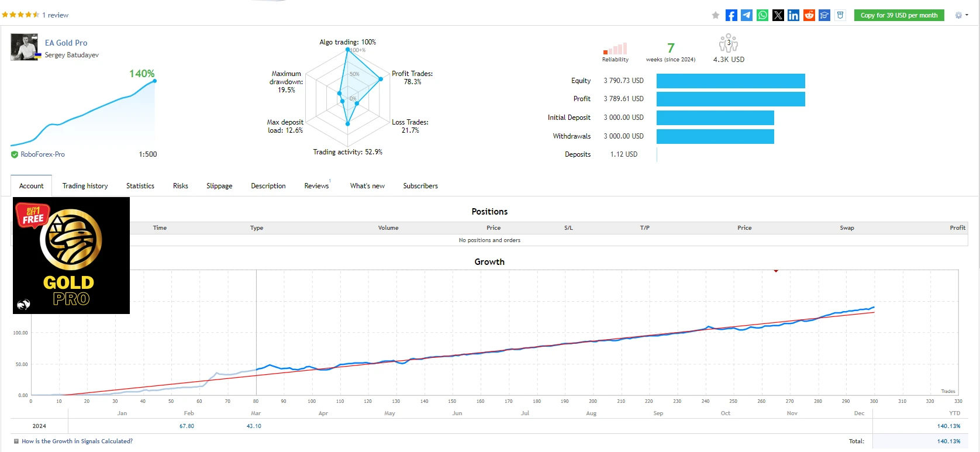View the Subscribers tab
The width and height of the screenshot is (980, 452).
click(420, 186)
